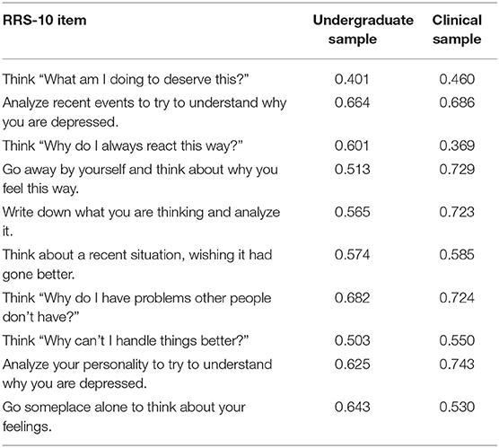Click item "What am I doing to deserve this?"
Screen dimensions: 499x448
pos(126,79)
